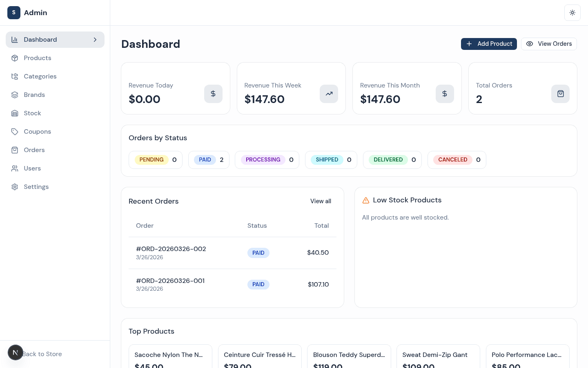Open the View all recent orders link
588x368 pixels.
(x=321, y=201)
